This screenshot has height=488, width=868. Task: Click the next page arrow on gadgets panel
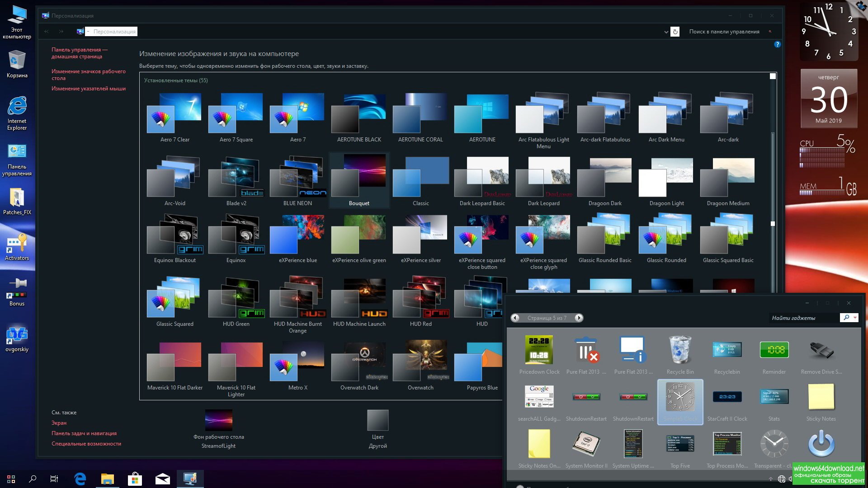tap(578, 318)
